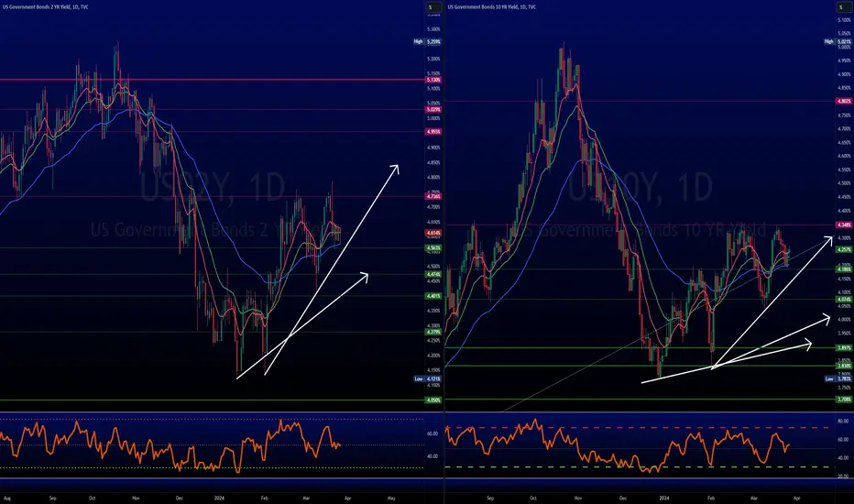854x504 pixels.
Task: Click the May label on the 2Y time axis
Action: point(391,498)
